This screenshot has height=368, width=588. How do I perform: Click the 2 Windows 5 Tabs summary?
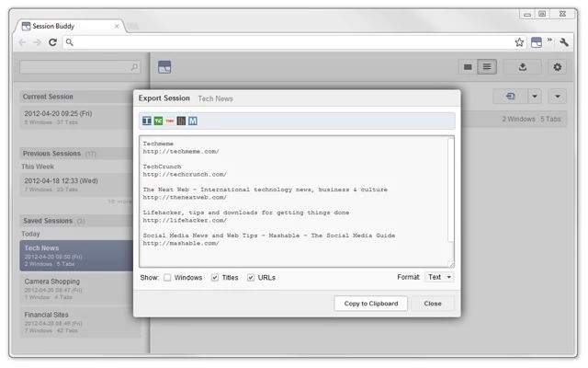[531, 119]
